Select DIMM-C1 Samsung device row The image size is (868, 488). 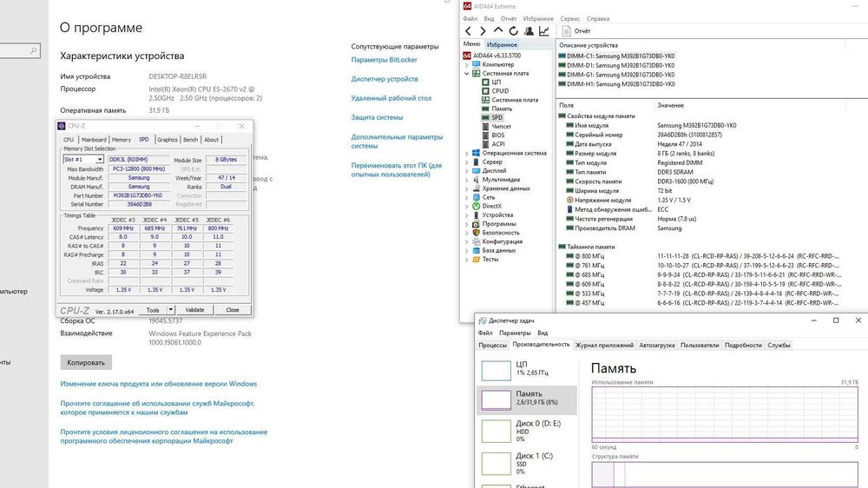[x=616, y=56]
